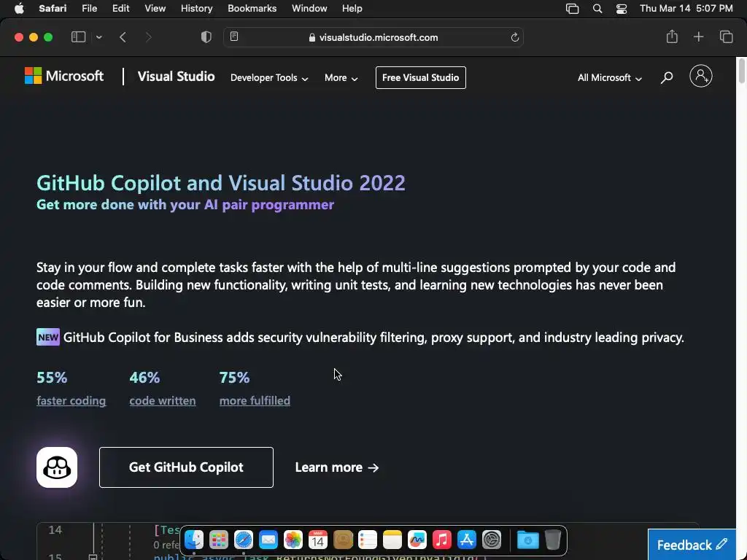Click the date and time in menu bar
Image resolution: width=747 pixels, height=560 pixels.
click(686, 9)
